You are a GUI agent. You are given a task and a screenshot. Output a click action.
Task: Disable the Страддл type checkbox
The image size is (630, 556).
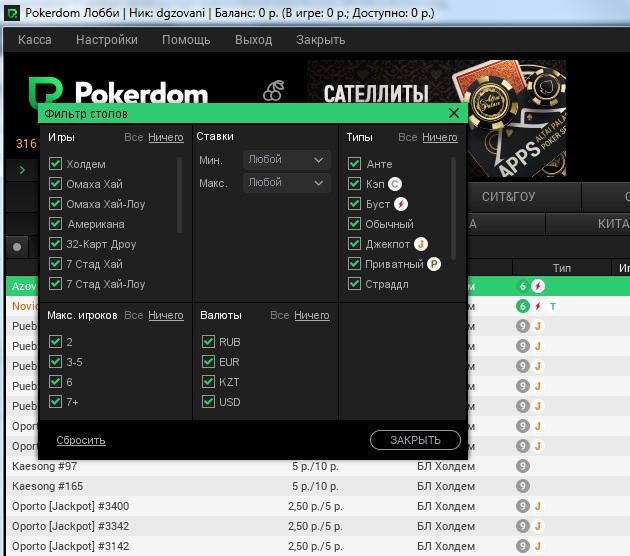coord(355,284)
